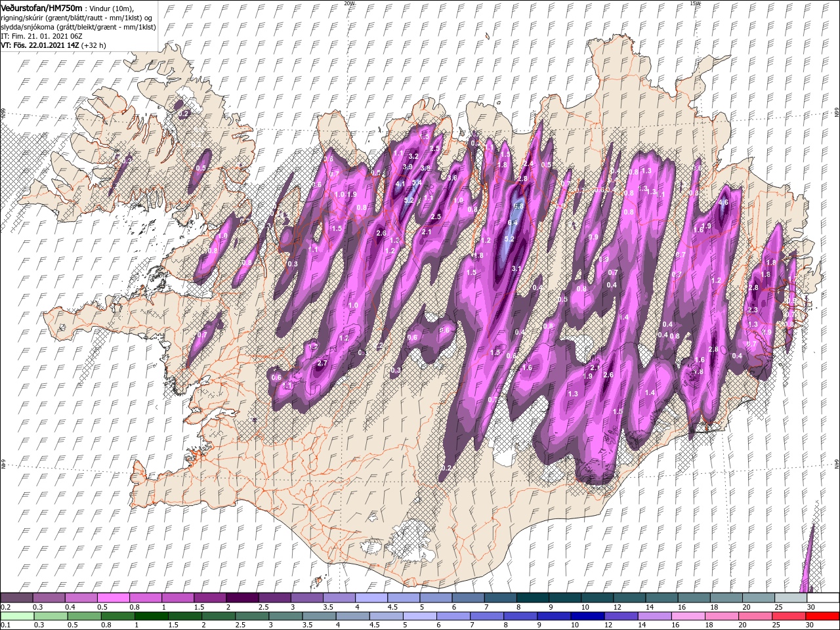The height and width of the screenshot is (630, 840).
Task: Click the 'VT: Fös. 22.01.2021 14Z' valid time
Action: coord(39,45)
